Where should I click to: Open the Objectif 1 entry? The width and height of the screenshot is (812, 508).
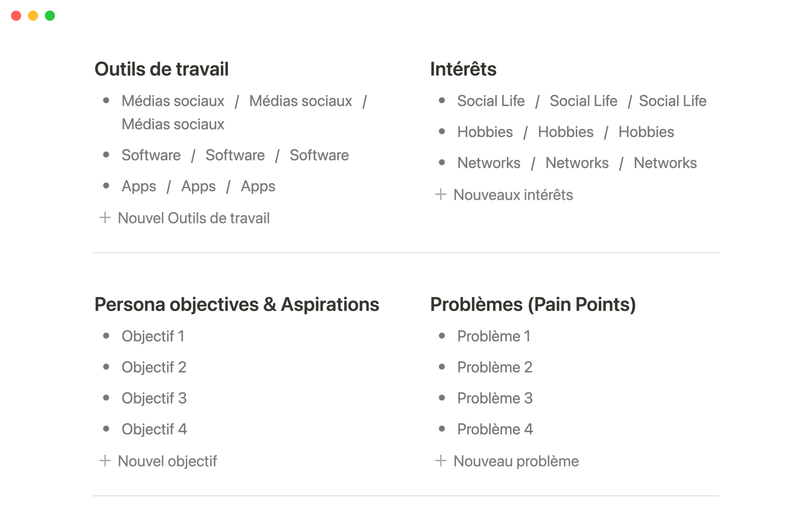[x=153, y=336]
